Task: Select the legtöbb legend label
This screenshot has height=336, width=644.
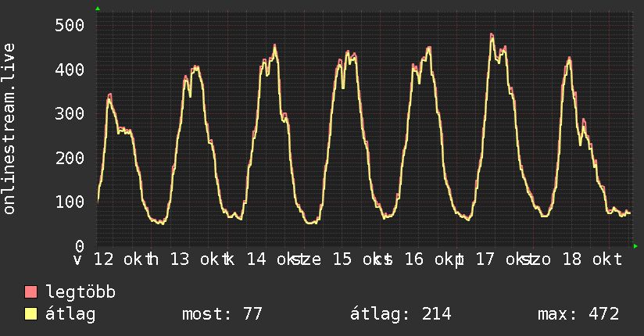Action: 80,291
